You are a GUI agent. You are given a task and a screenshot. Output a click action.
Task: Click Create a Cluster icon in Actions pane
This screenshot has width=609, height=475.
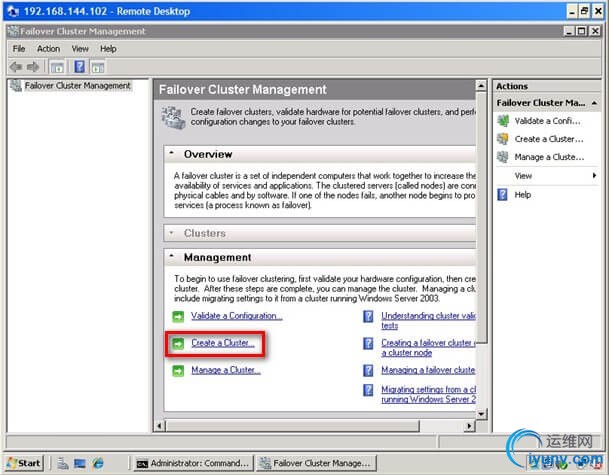[503, 139]
